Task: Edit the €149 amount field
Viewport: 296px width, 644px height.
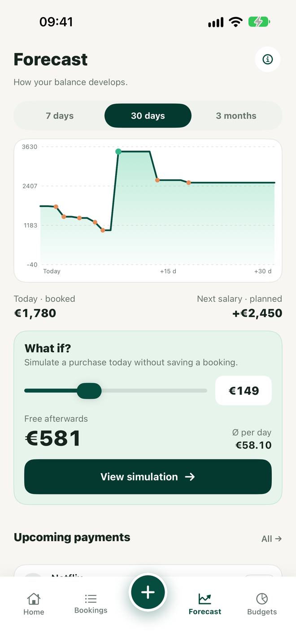Action: [244, 391]
